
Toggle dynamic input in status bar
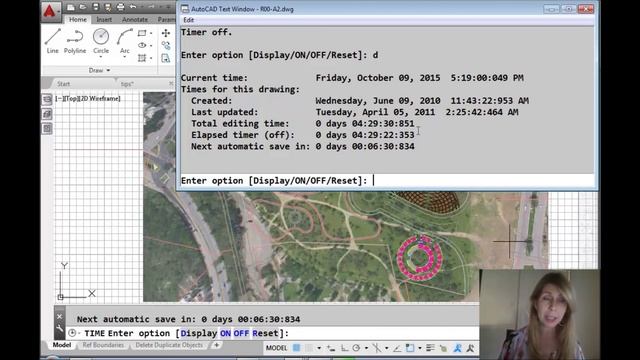[x=331, y=348]
